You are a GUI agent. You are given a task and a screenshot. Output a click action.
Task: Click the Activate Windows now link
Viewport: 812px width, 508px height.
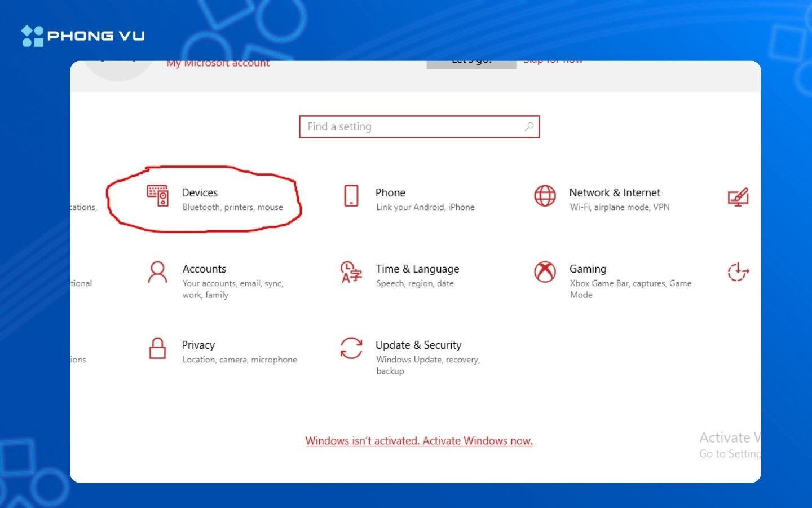[x=419, y=441]
